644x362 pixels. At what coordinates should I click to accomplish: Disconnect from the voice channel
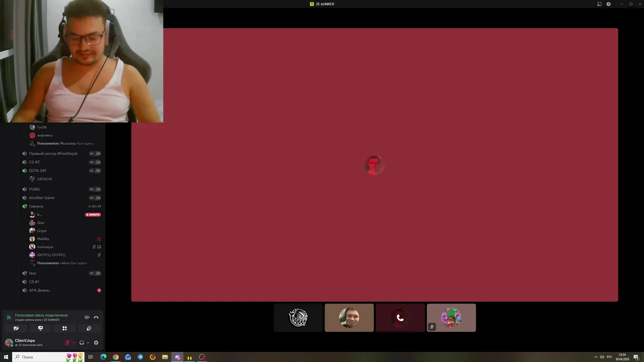tap(96, 317)
